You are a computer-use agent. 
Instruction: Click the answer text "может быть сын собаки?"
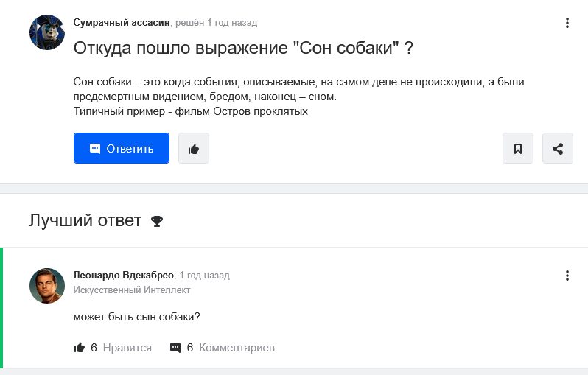coord(136,317)
